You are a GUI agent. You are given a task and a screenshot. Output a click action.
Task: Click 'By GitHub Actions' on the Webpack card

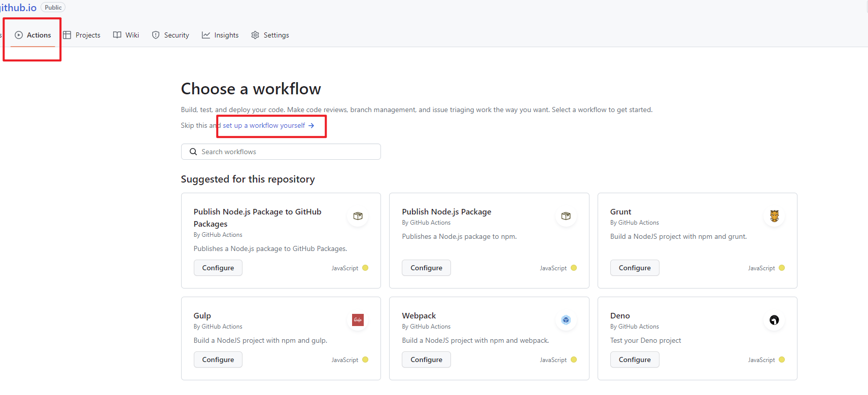(x=426, y=327)
